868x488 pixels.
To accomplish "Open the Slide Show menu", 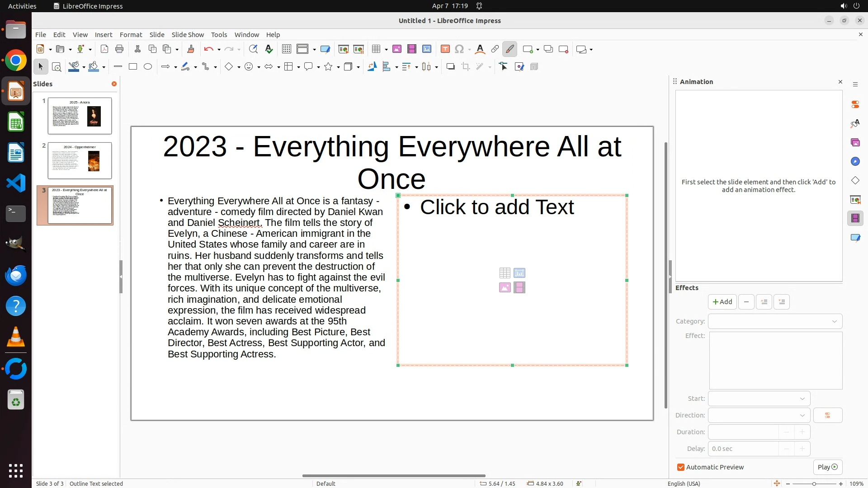I will click(188, 35).
